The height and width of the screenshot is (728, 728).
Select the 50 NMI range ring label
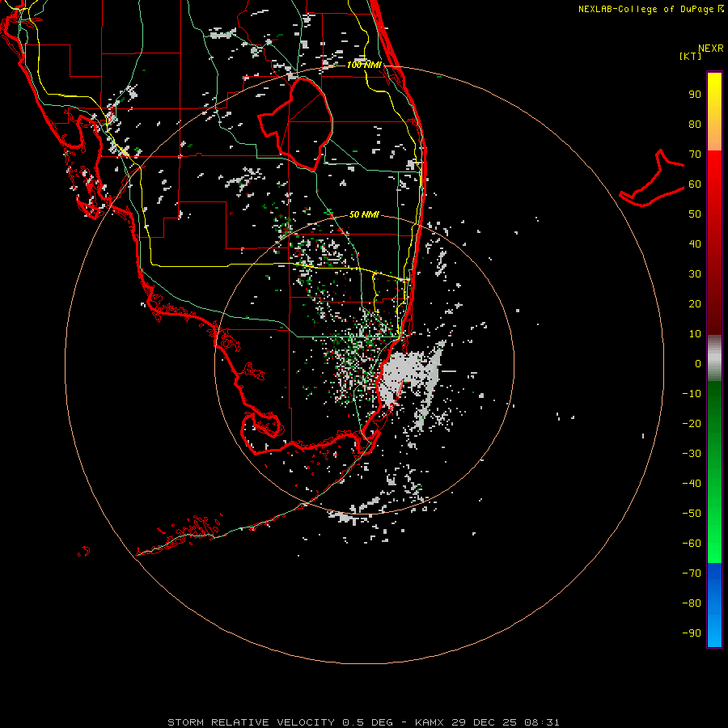point(364,214)
